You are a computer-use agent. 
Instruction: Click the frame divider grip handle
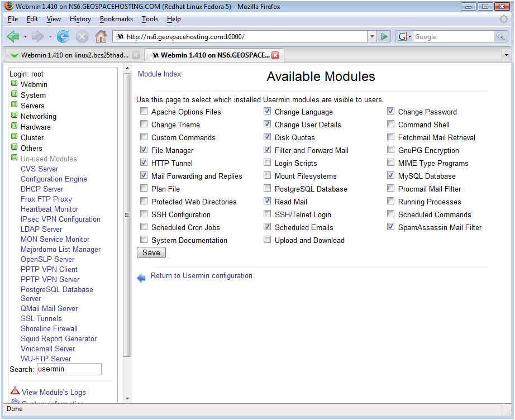(x=127, y=215)
